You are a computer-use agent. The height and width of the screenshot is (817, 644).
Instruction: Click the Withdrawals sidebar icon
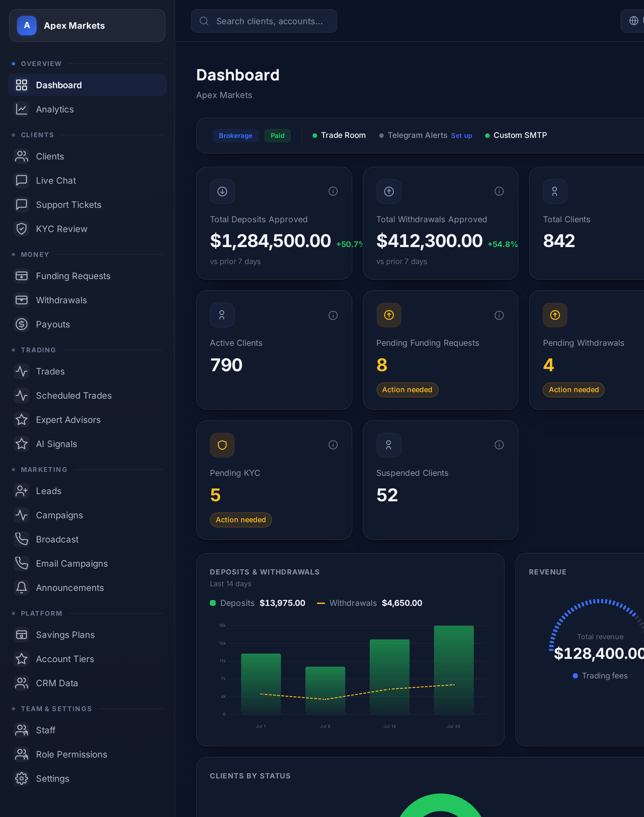22,300
